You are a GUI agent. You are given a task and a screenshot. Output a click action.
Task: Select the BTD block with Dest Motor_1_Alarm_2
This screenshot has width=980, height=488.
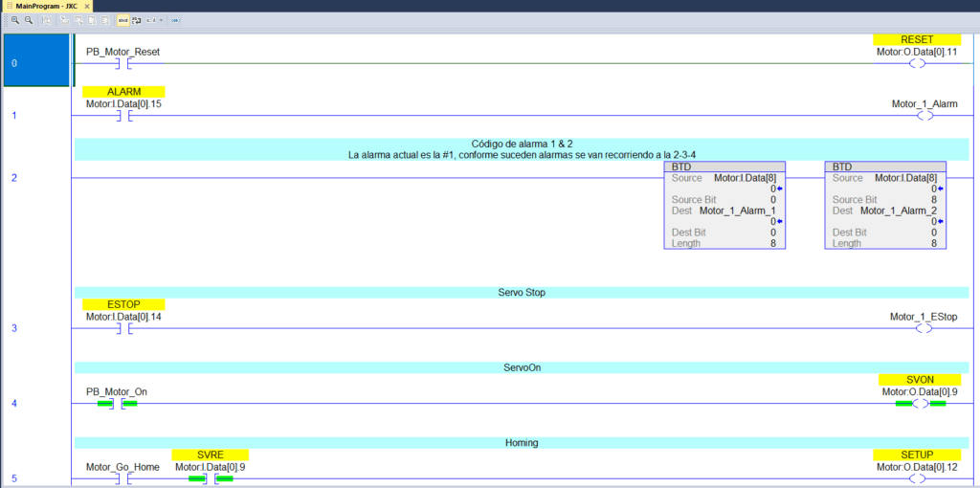pyautogui.click(x=885, y=205)
